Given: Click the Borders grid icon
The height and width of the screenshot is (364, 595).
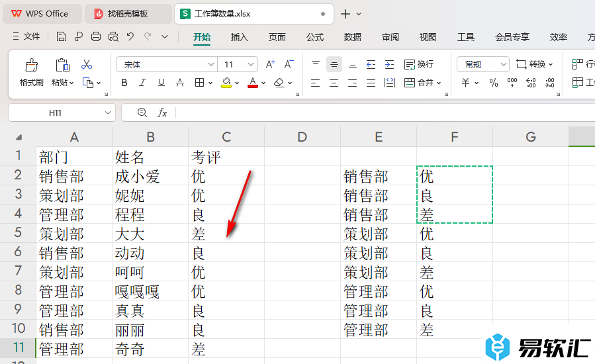Looking at the screenshot, I should click(200, 83).
